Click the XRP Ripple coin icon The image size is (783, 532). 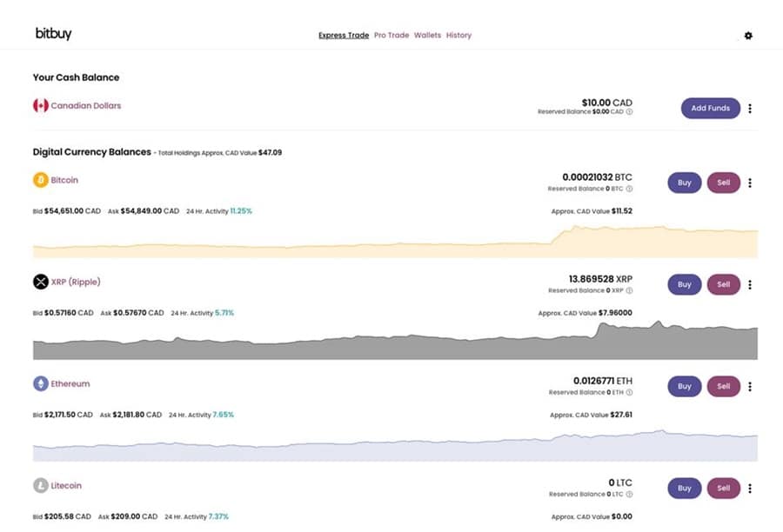pyautogui.click(x=40, y=282)
